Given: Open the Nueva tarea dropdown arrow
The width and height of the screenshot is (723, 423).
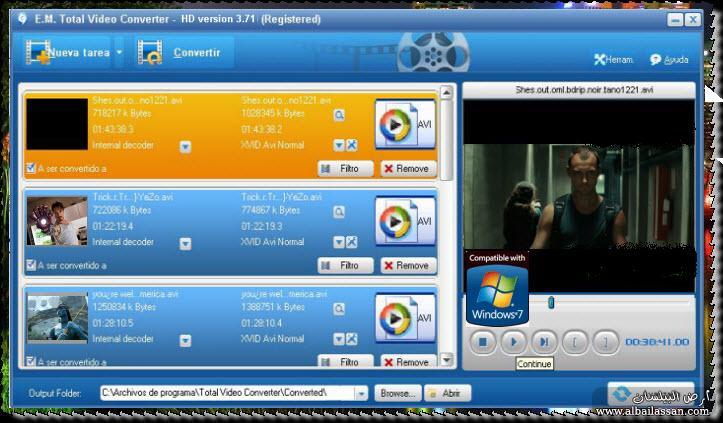Looking at the screenshot, I should tap(119, 53).
